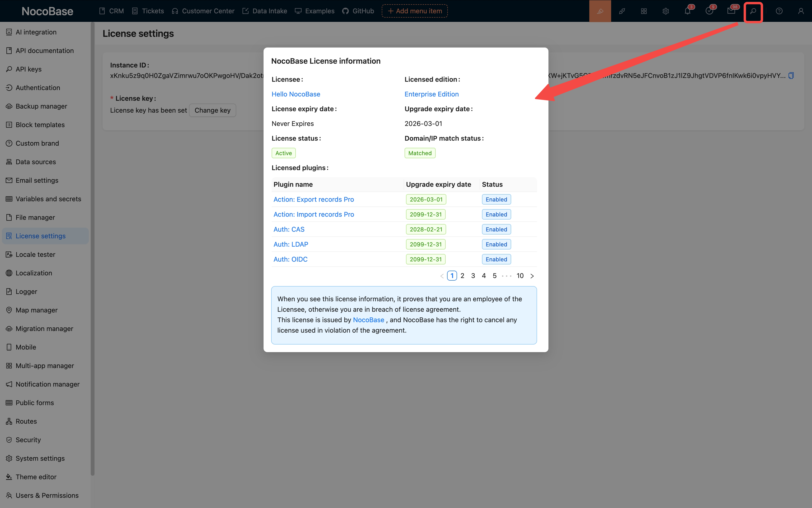812x508 pixels.
Task: Open the inbox mail icon with 98 badge
Action: (731, 11)
